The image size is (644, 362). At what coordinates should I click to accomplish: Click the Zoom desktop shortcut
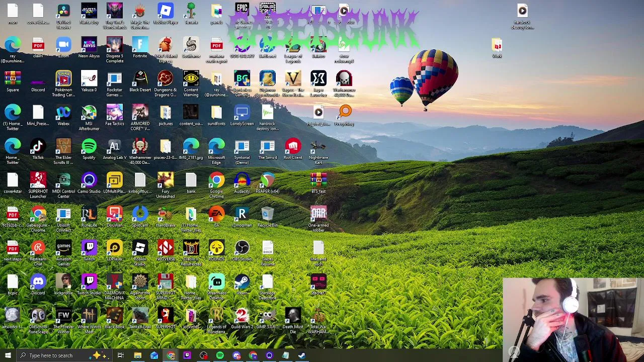click(x=63, y=48)
